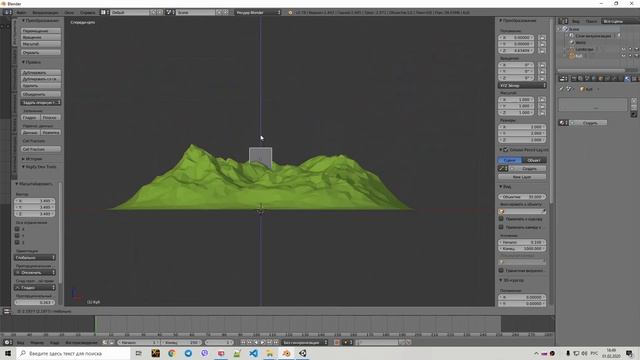Toggle X axis constraint checkbox
The image size is (640, 360).
tap(17, 229)
